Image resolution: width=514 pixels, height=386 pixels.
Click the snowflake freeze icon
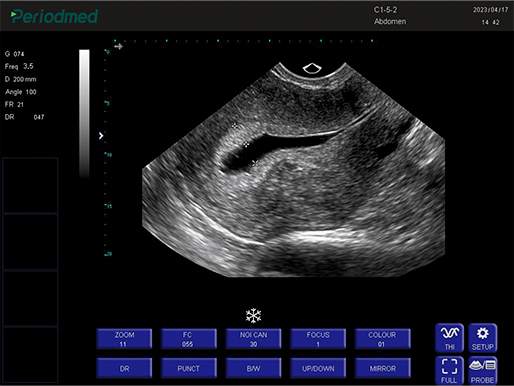pyautogui.click(x=253, y=315)
